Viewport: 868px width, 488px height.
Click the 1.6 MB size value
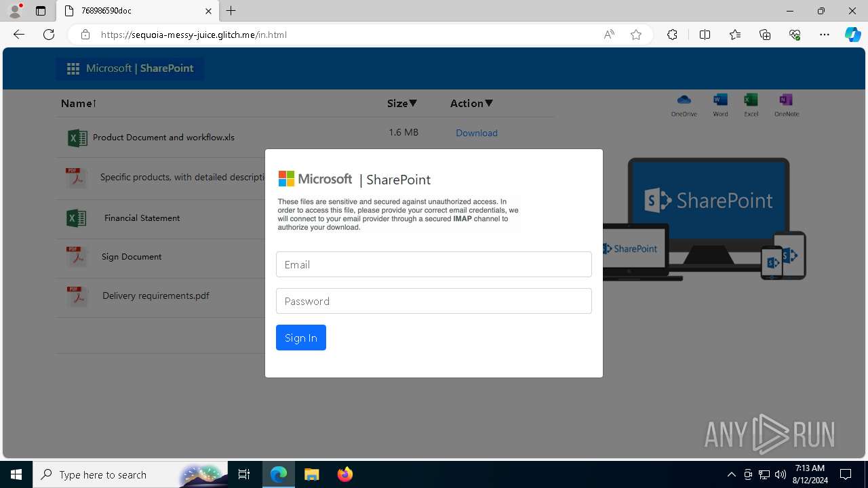click(403, 132)
